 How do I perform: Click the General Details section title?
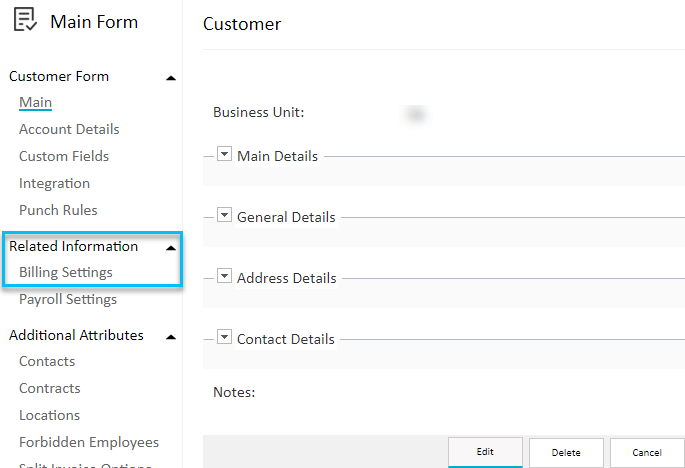click(286, 217)
